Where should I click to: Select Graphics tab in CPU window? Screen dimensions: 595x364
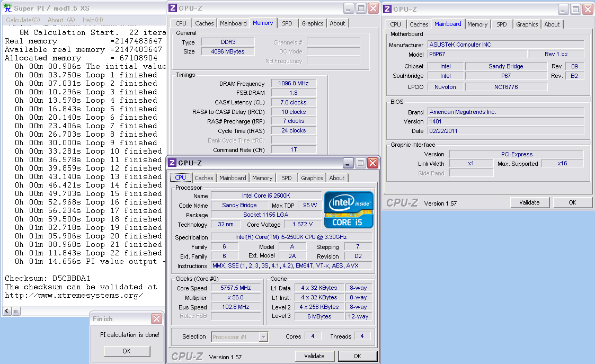(312, 178)
